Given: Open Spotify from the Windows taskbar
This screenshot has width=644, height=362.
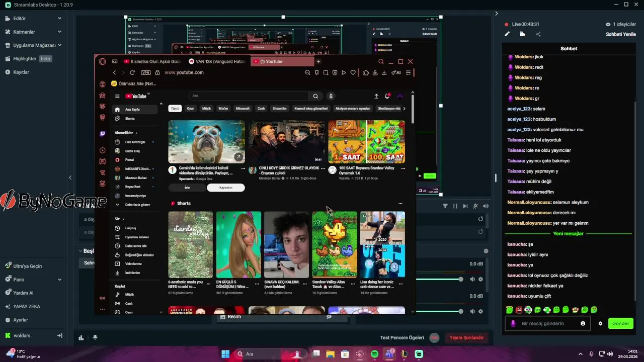Looking at the screenshot, I should (x=374, y=354).
